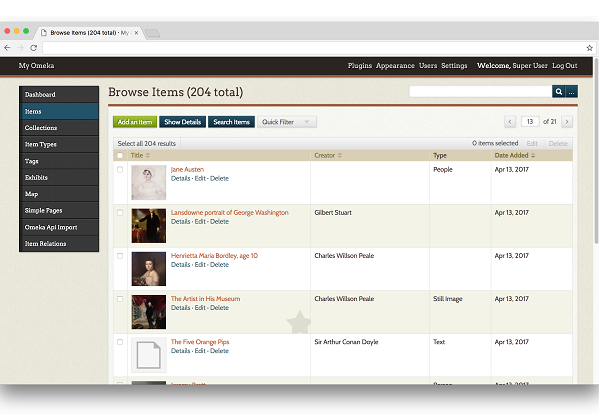
Task: Click Edit under The Artist in His Museum
Action: [200, 308]
